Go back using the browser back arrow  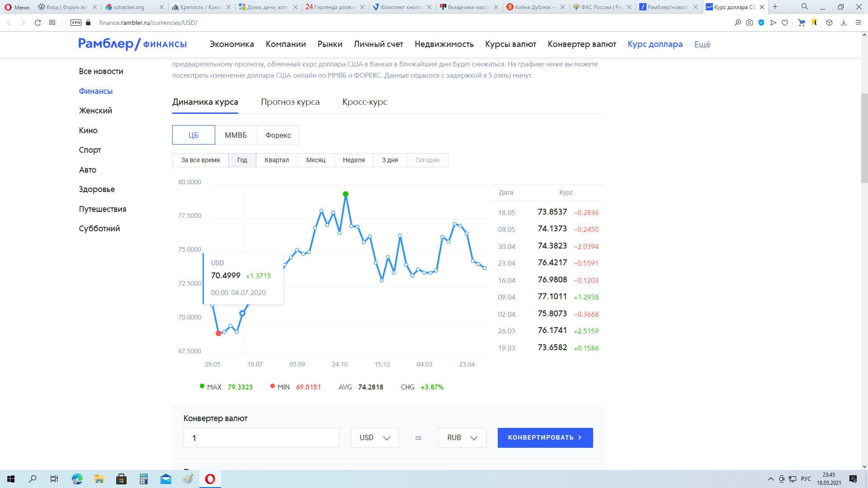(x=9, y=23)
